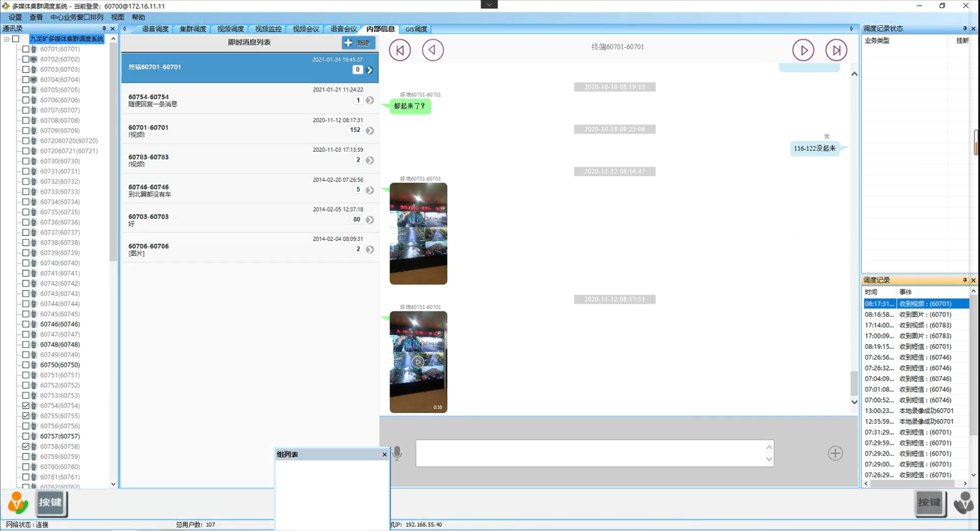Play the video thumbnail with 0:10 duration

(418, 362)
